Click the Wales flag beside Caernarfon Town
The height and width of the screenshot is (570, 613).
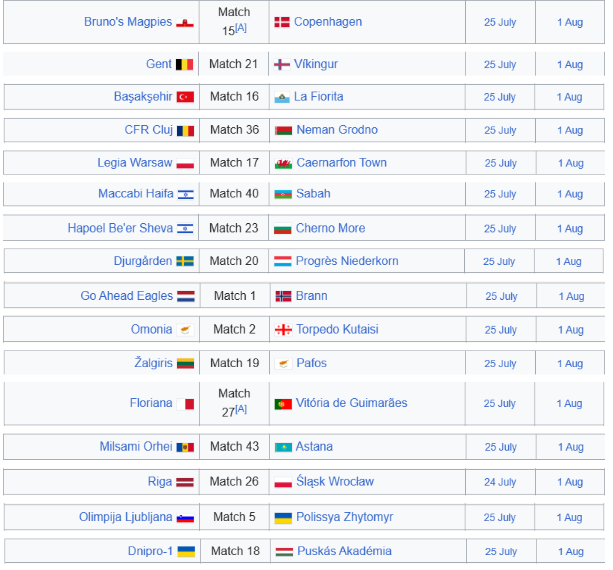click(x=283, y=163)
